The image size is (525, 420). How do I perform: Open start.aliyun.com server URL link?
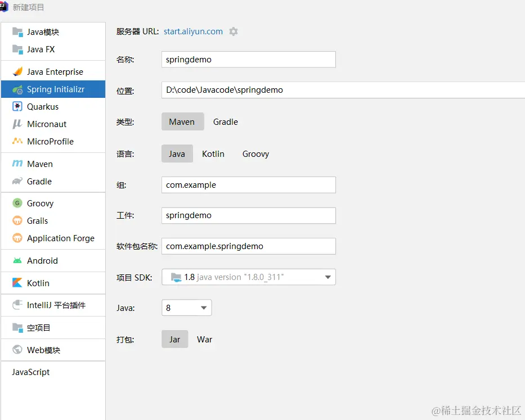pyautogui.click(x=193, y=31)
